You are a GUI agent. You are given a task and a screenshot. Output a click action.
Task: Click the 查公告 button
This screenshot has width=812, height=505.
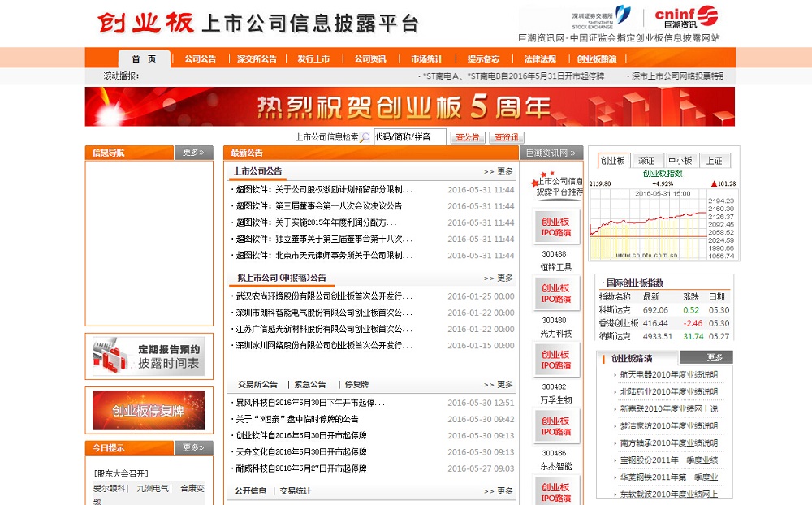(x=468, y=137)
